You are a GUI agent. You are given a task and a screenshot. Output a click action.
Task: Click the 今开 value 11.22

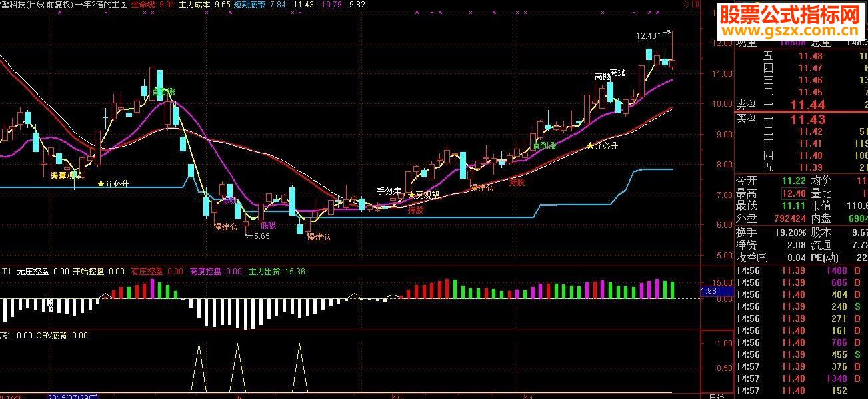click(x=794, y=181)
